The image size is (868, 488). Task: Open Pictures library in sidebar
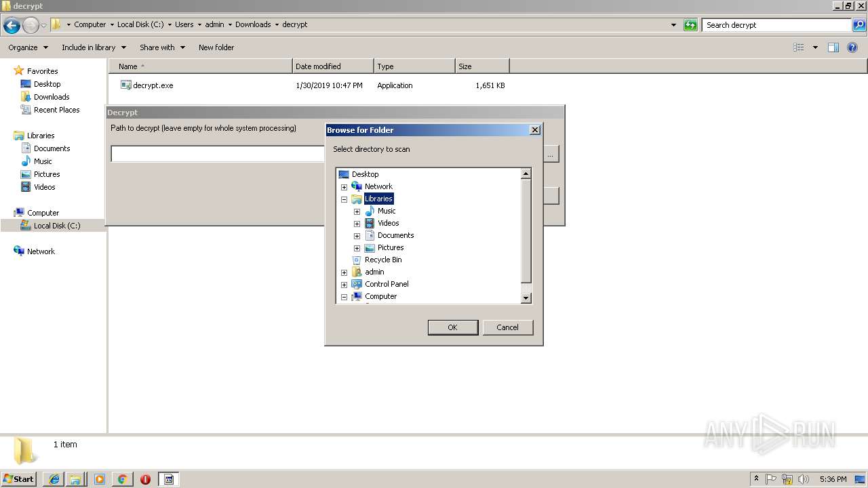(47, 174)
